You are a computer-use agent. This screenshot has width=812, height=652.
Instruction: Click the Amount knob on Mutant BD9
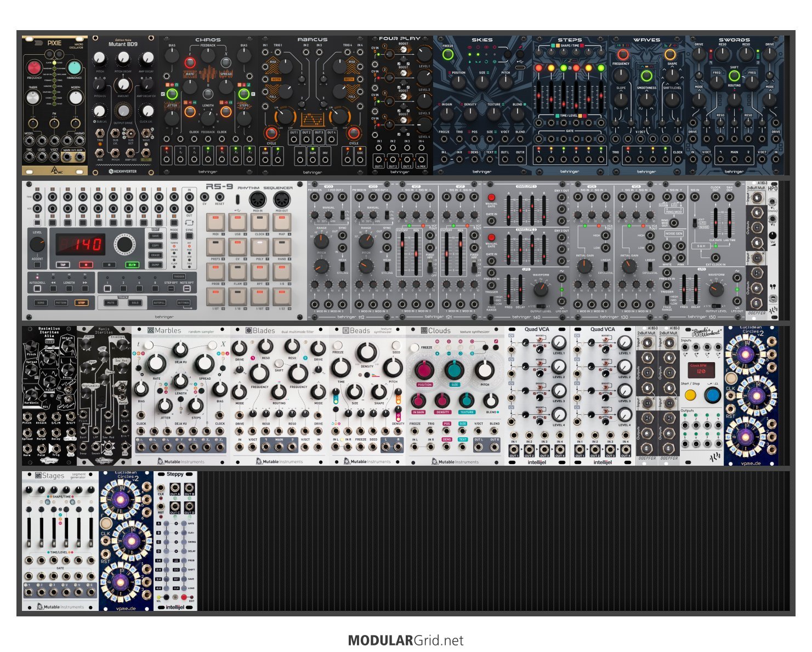[x=123, y=84]
